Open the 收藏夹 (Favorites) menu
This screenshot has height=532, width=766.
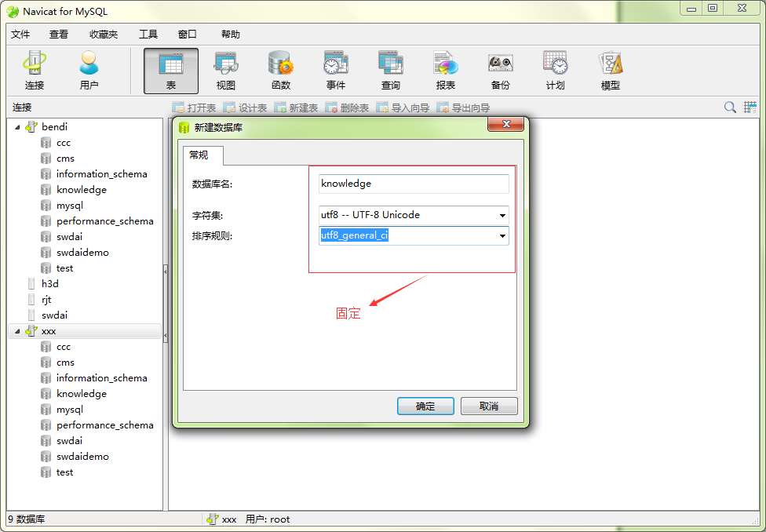(x=104, y=35)
